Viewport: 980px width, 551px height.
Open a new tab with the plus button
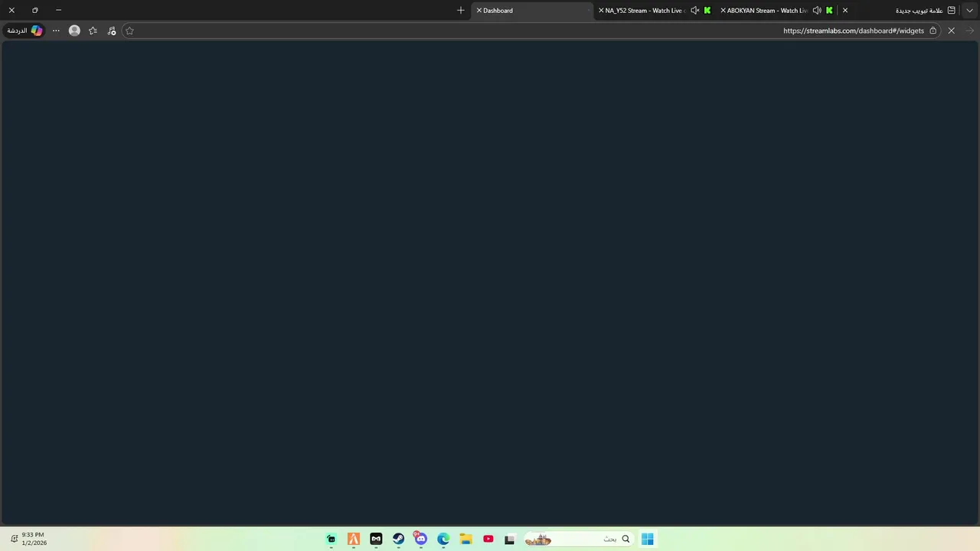pyautogui.click(x=460, y=11)
